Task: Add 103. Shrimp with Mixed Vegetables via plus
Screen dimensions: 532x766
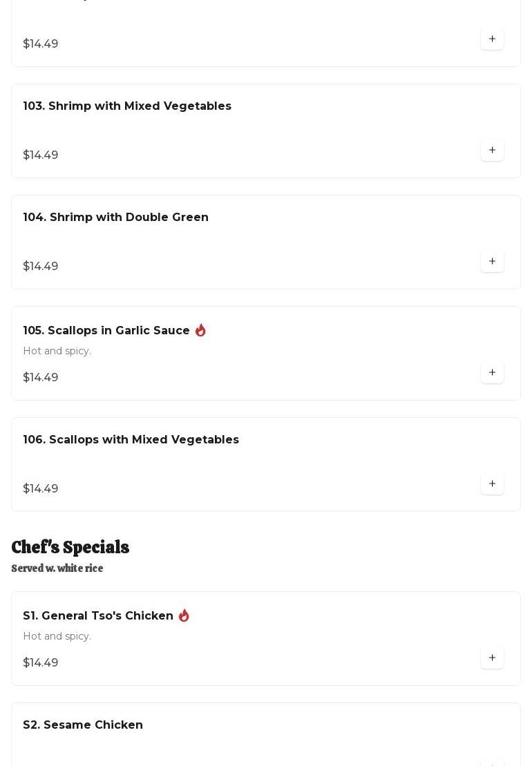Action: [492, 150]
